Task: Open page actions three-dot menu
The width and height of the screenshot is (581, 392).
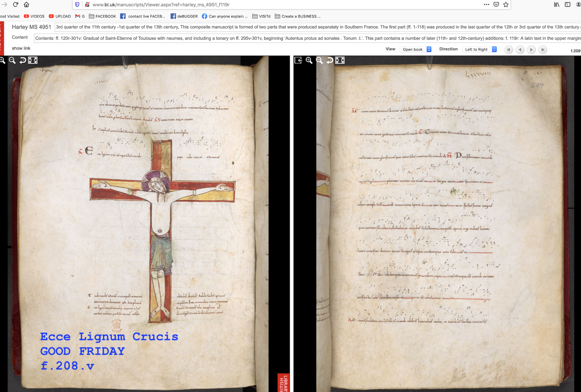Action: (x=486, y=5)
